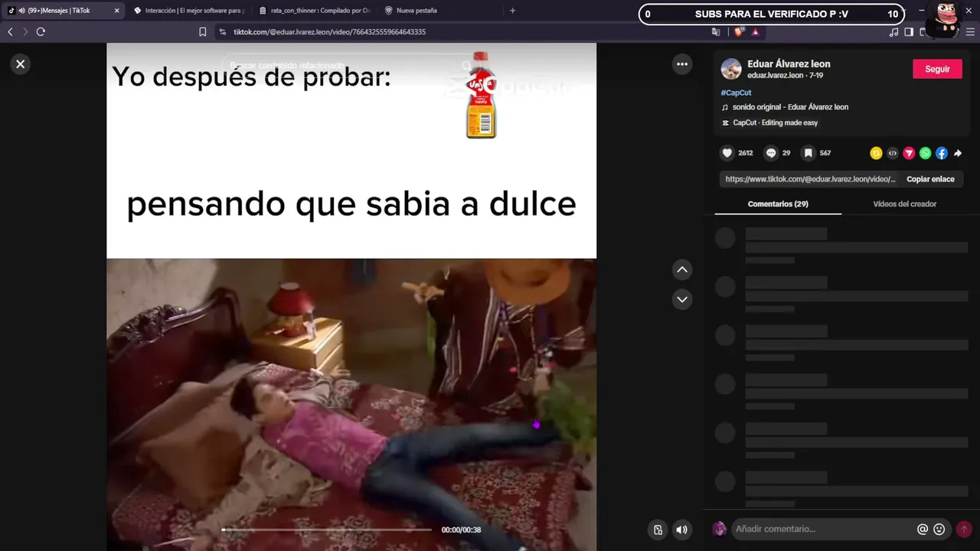980x551 pixels.
Task: Close the TikTok video viewer
Action: click(21, 64)
